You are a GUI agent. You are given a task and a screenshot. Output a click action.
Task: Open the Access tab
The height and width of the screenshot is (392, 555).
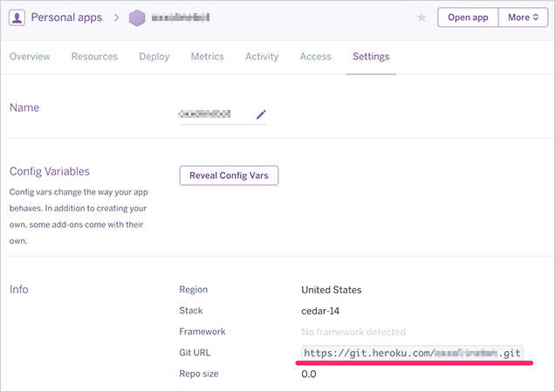[x=316, y=57]
